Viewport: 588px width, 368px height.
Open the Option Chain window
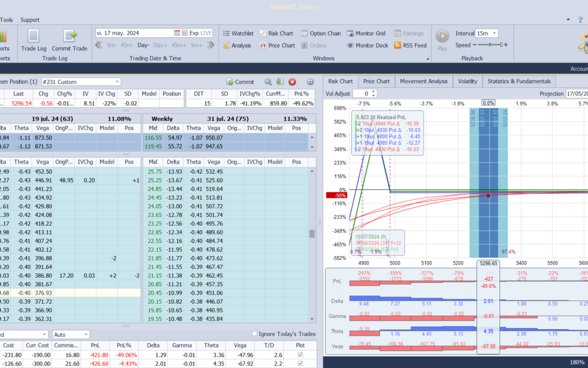click(x=321, y=33)
